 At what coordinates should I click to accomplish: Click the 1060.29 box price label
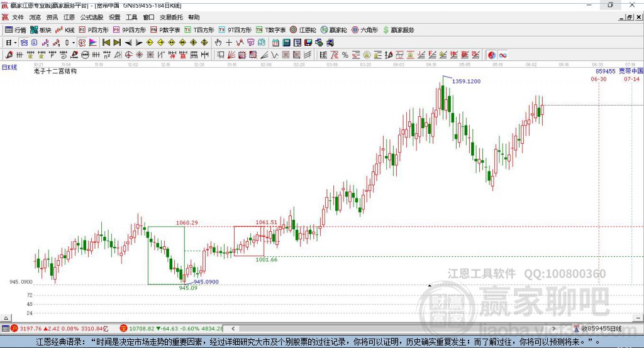tap(187, 223)
